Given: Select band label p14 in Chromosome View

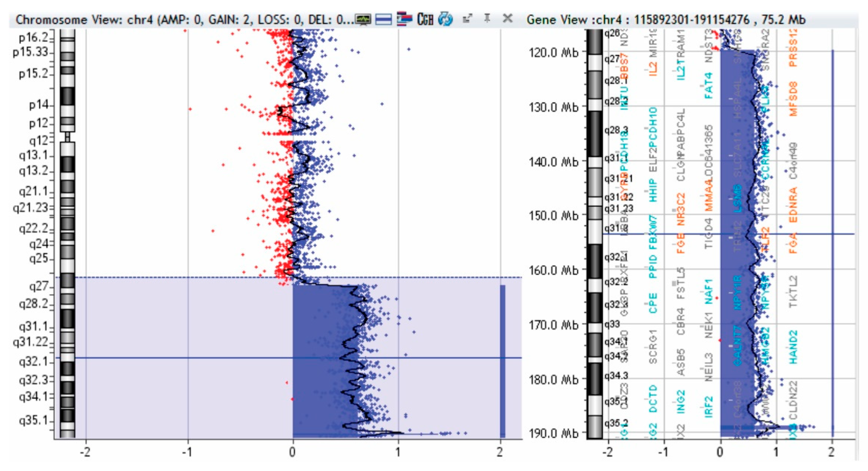Looking at the screenshot, I should point(39,105).
